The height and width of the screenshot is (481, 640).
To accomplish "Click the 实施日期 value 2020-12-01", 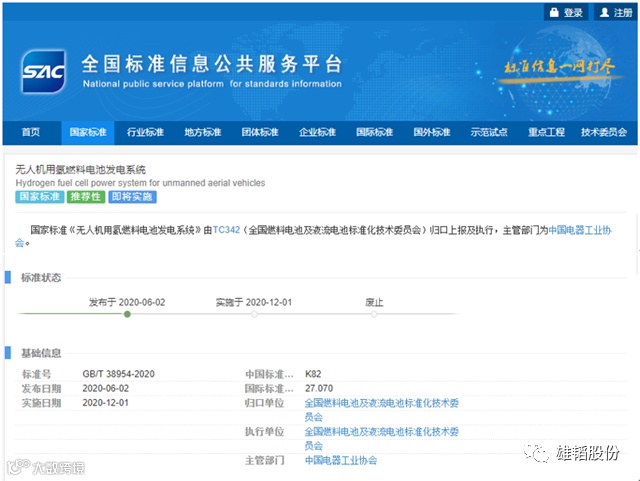I will [x=105, y=403].
